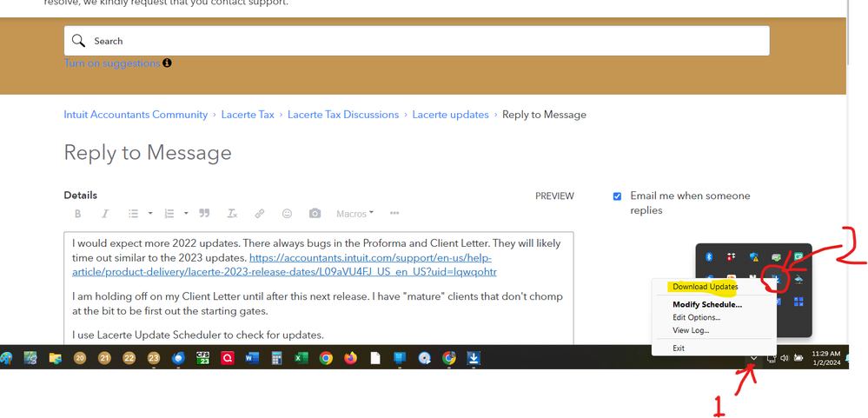Insert a photo with the camera icon
The width and height of the screenshot is (868, 418).
tap(315, 214)
